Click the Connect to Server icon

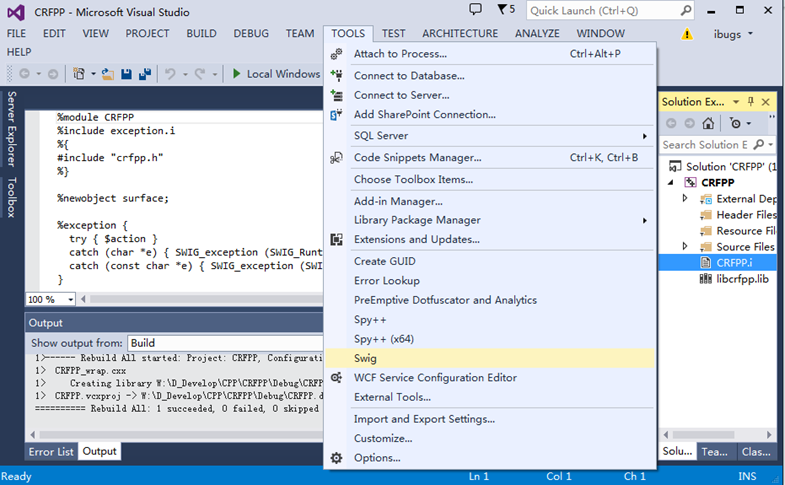[336, 95]
